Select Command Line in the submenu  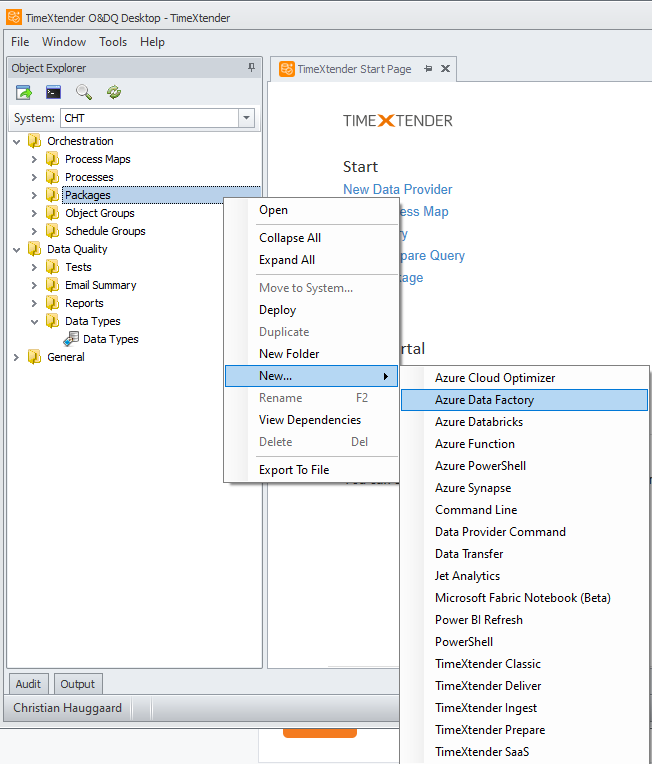[524, 510]
